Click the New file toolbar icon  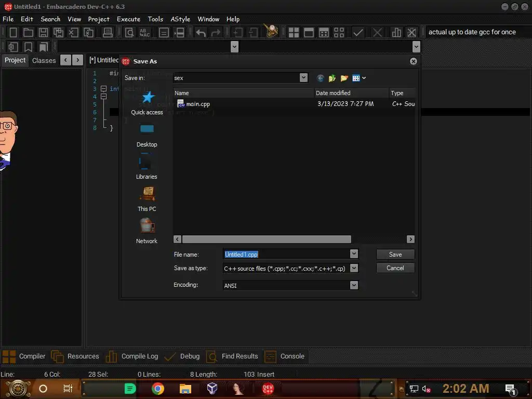coord(13,33)
